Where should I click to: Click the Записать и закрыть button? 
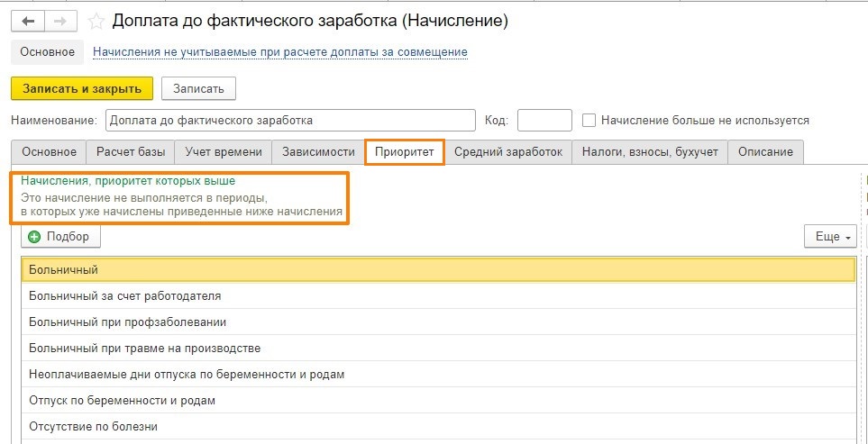[82, 88]
